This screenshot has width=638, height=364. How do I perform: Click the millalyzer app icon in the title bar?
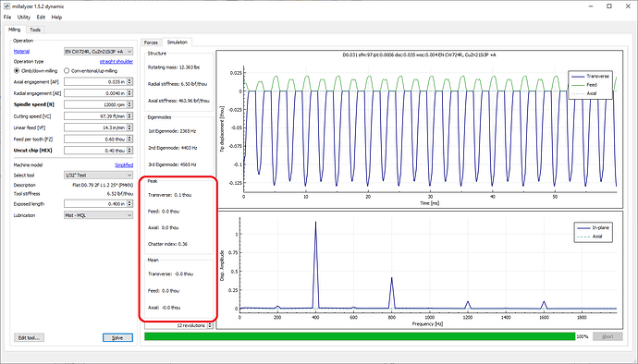6,6
